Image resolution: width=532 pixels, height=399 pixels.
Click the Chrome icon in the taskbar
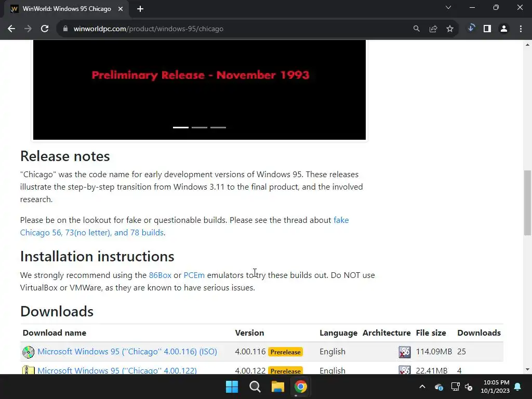click(x=300, y=387)
